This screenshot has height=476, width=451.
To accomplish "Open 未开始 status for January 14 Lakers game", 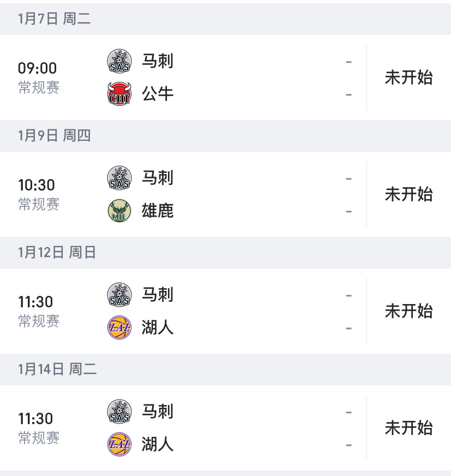I will (x=408, y=428).
